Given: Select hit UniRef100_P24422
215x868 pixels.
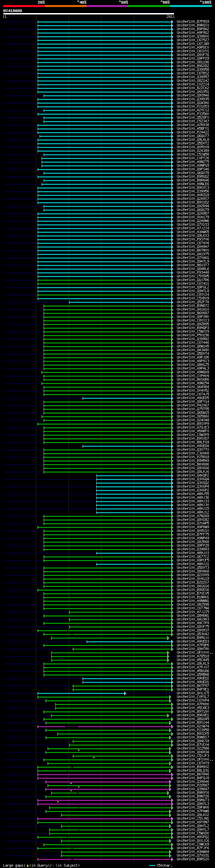Looking at the screenshot, I should coord(193,132).
